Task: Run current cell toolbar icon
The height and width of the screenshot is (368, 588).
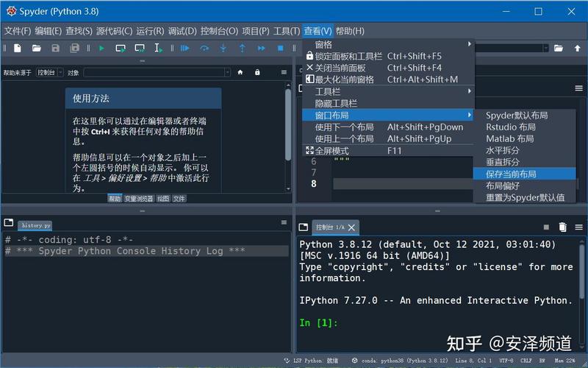Action: tap(121, 48)
